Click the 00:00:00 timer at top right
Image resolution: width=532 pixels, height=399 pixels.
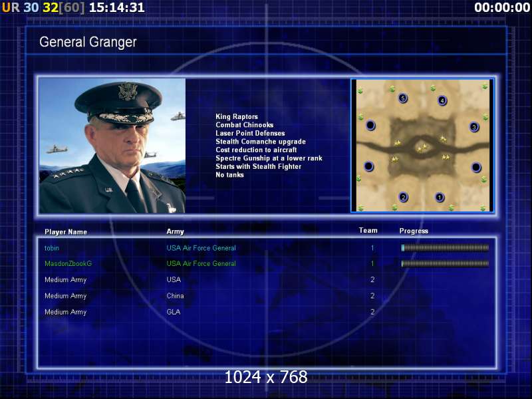click(x=502, y=7)
